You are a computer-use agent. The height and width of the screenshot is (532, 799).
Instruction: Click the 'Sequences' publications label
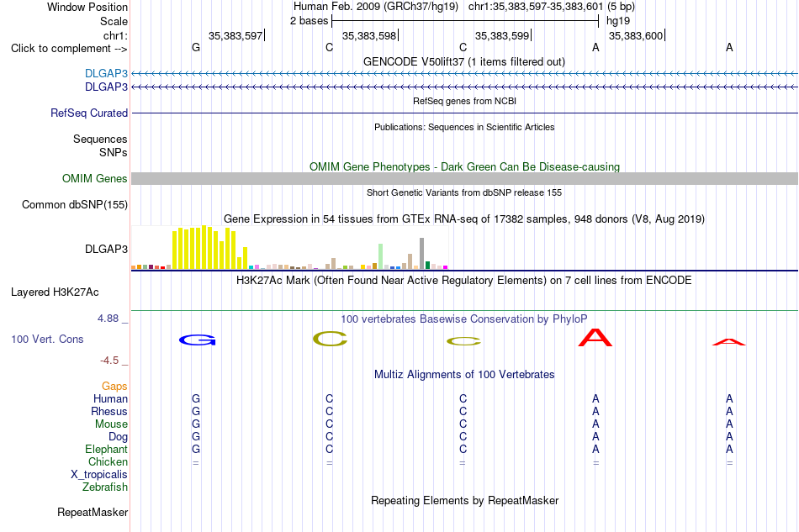100,139
